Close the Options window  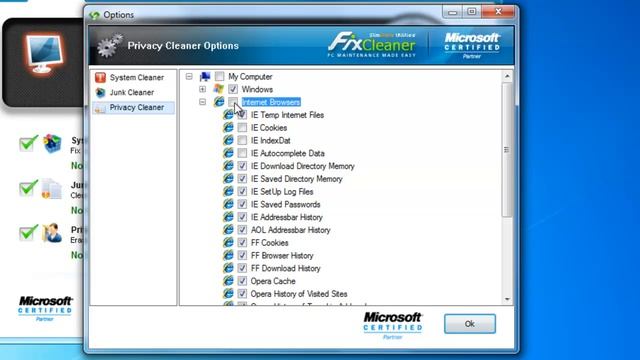point(498,12)
